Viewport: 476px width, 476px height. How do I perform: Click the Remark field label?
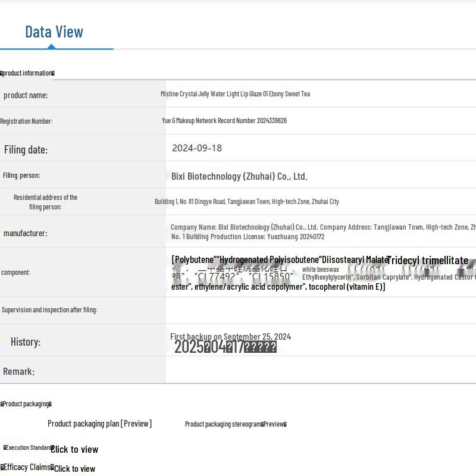point(18,371)
